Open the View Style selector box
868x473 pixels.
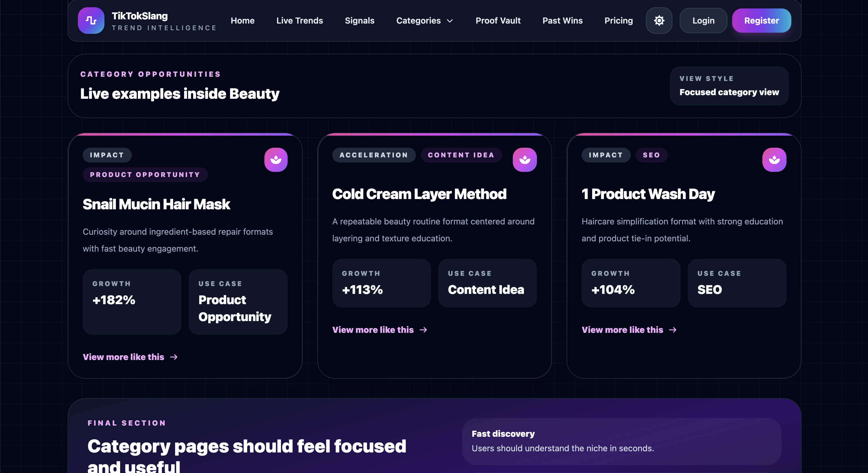point(729,86)
